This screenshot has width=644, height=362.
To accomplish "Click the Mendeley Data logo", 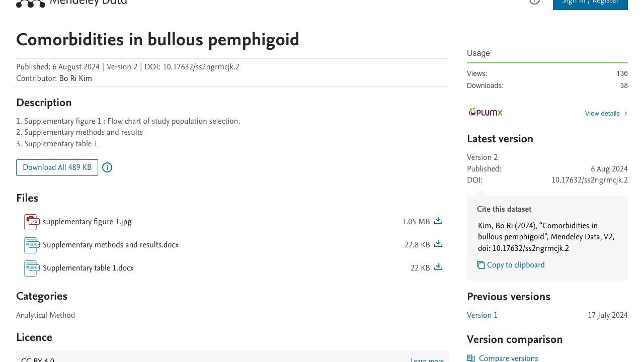I will tap(71, 3).
